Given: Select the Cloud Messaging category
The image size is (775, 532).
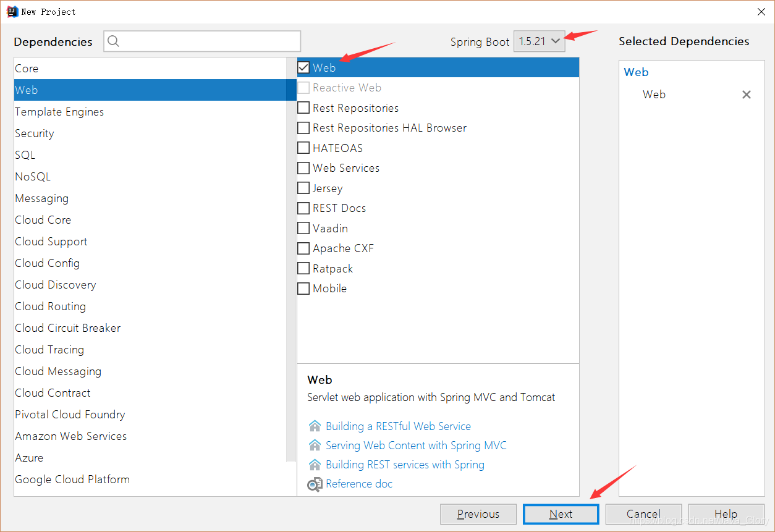Looking at the screenshot, I should point(150,371).
